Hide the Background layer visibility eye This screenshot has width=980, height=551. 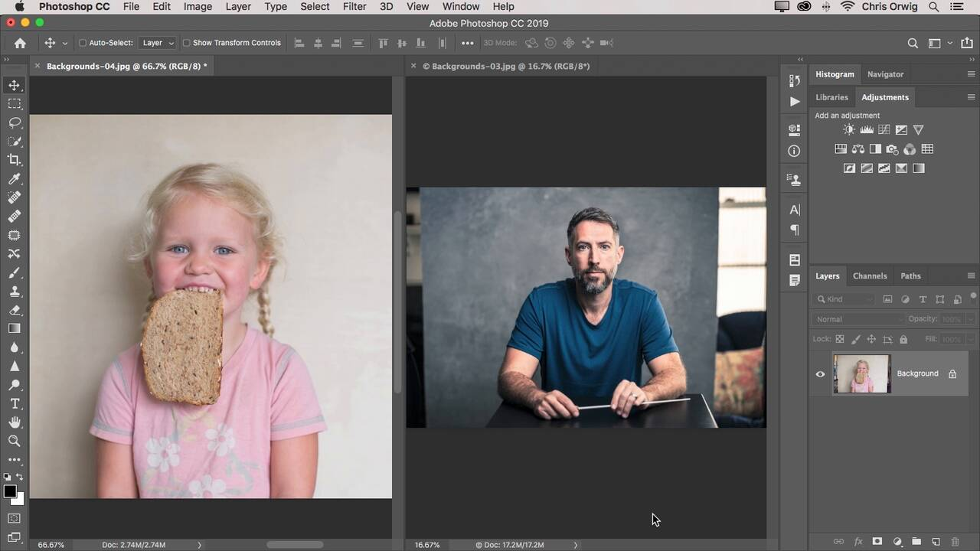[x=820, y=374]
